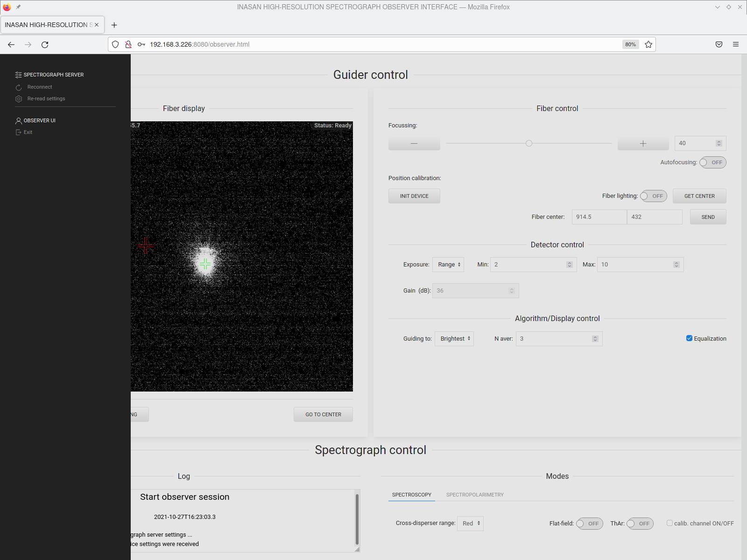
Task: Click the N aver input field
Action: tap(553, 339)
